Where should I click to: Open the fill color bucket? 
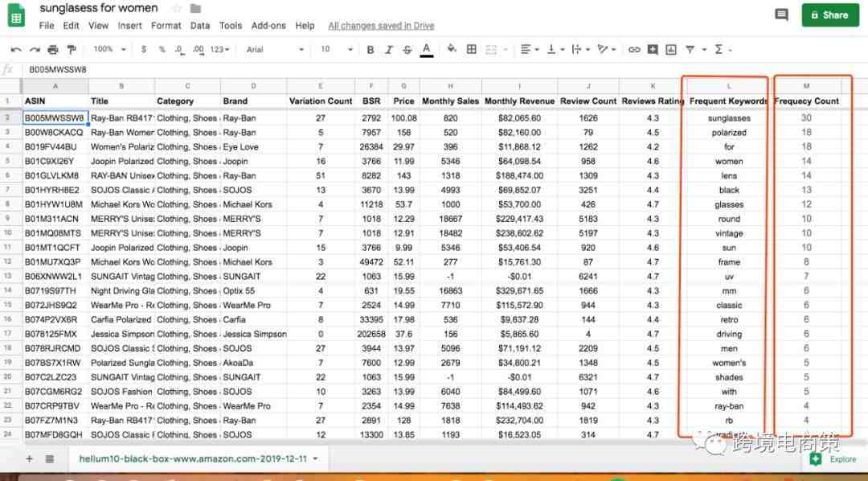[452, 49]
